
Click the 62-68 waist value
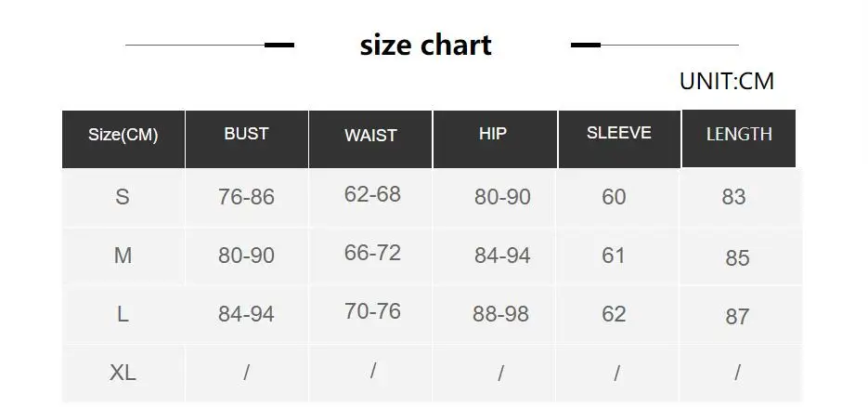point(372,194)
